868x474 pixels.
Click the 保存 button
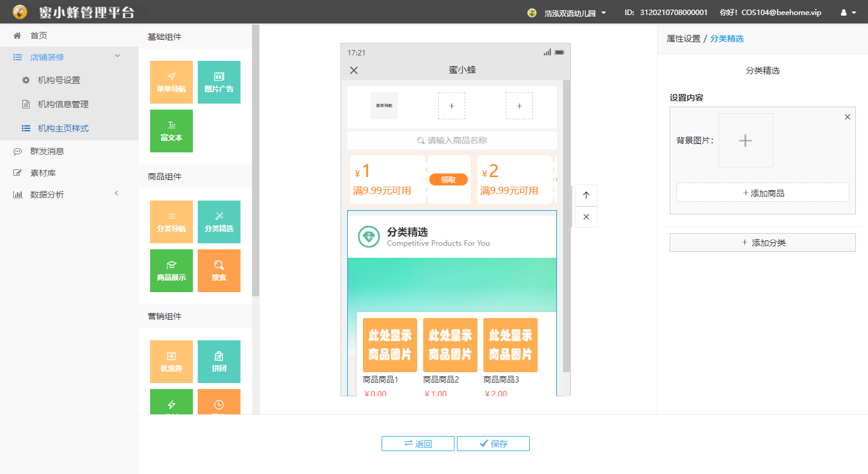493,444
